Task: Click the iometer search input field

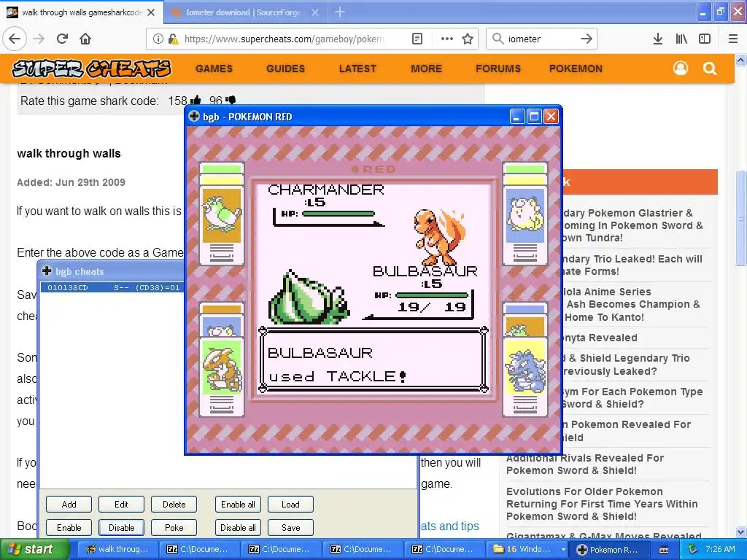Action: pos(541,39)
